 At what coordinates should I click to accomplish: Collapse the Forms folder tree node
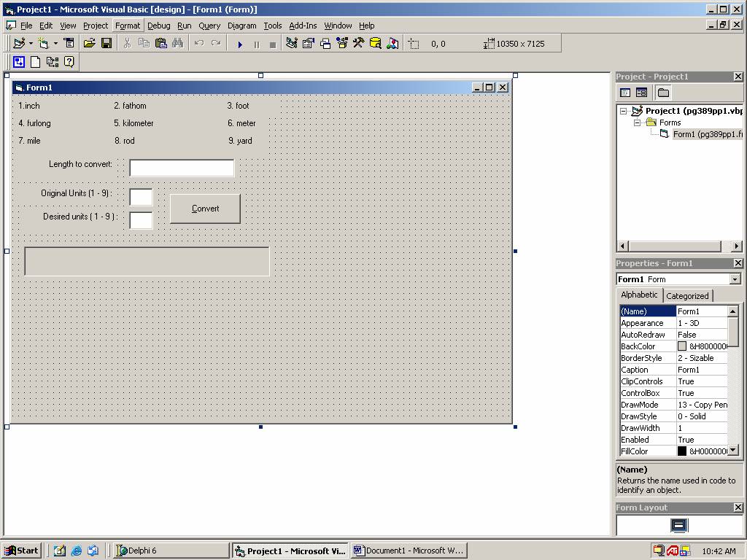click(x=637, y=122)
